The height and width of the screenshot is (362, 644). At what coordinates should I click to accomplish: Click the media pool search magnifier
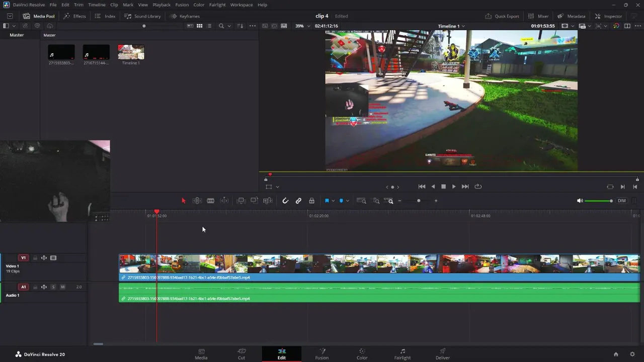221,26
